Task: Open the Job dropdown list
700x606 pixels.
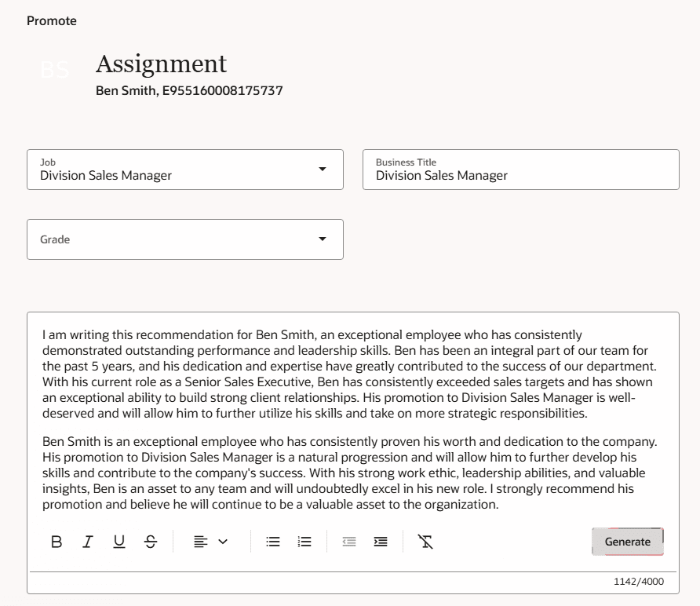Action: tap(323, 170)
